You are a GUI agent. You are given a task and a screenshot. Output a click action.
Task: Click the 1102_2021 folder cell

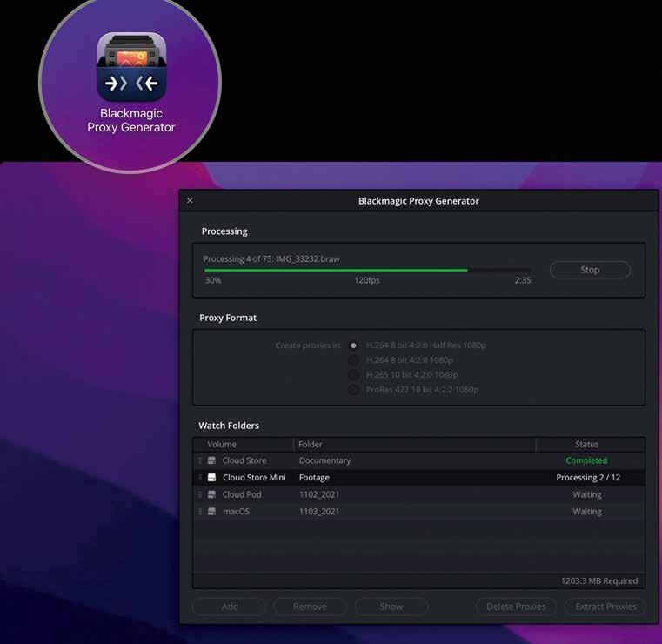click(x=319, y=494)
